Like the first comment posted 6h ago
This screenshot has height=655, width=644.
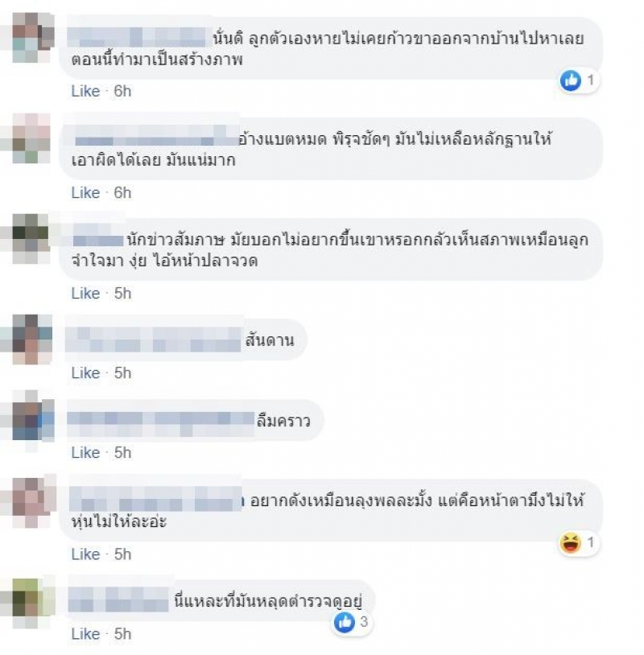pos(85,91)
